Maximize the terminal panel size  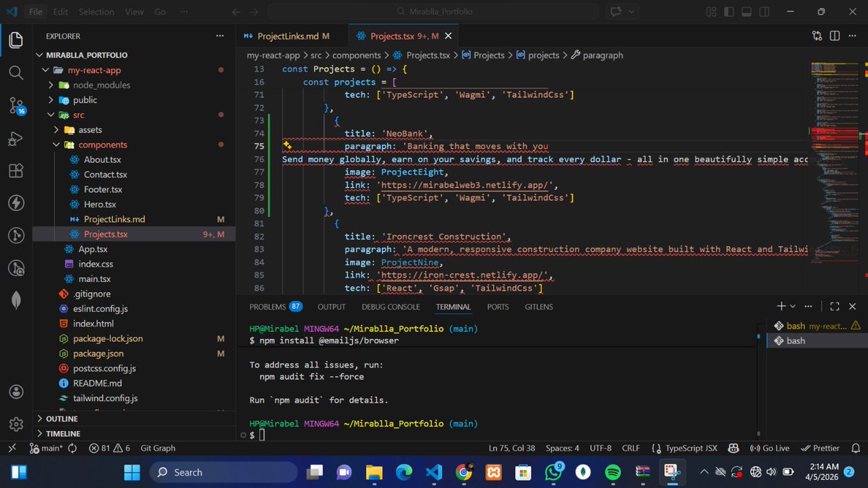(x=835, y=307)
